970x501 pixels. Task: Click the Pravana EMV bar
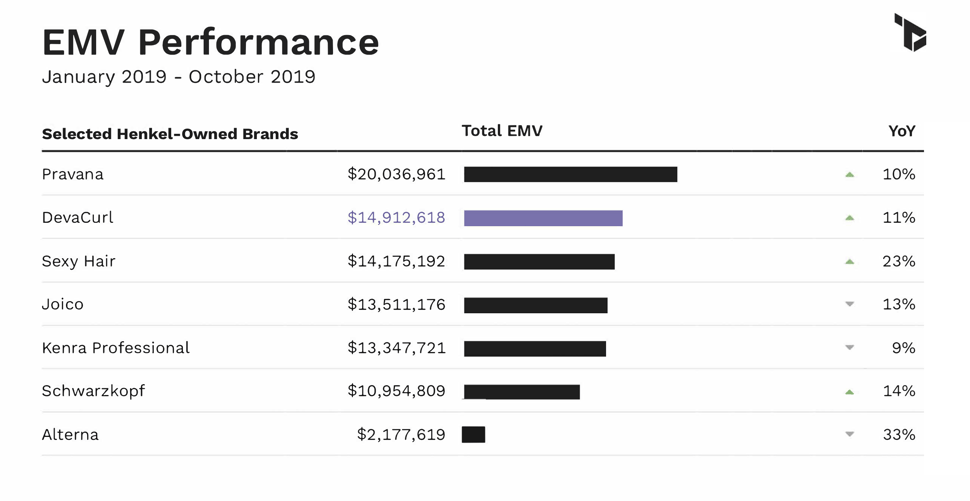tap(570, 175)
